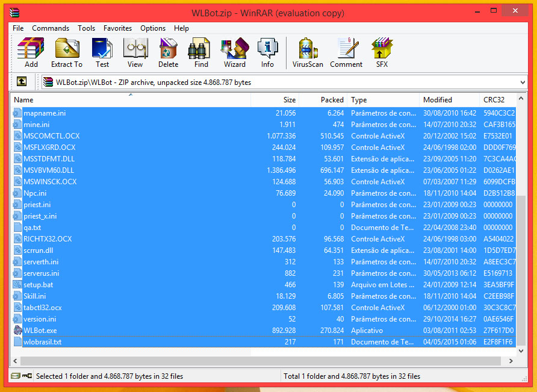Open the View file tool
Image resolution: width=537 pixels, height=392 pixels.
(135, 52)
